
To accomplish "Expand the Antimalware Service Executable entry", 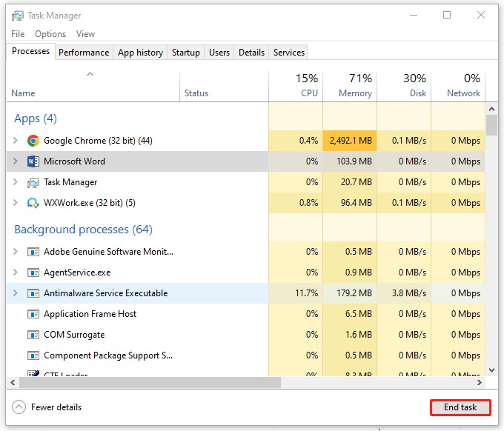I will click(x=16, y=293).
